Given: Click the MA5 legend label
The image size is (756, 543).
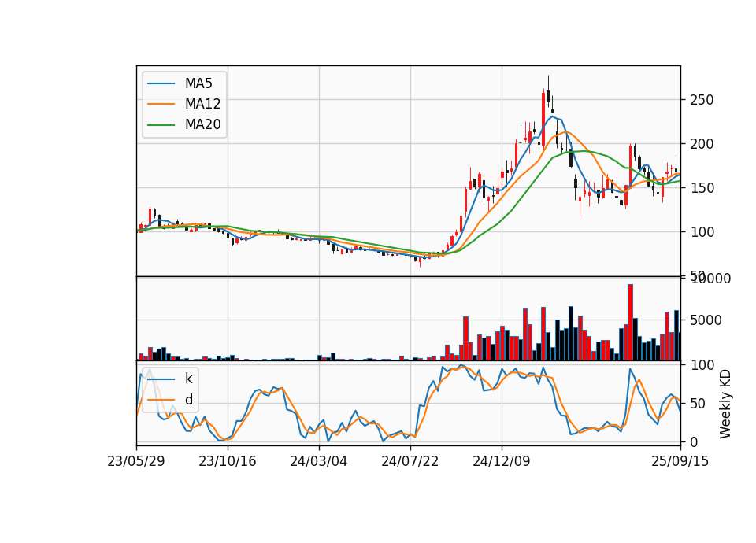Looking at the screenshot, I should (x=198, y=83).
